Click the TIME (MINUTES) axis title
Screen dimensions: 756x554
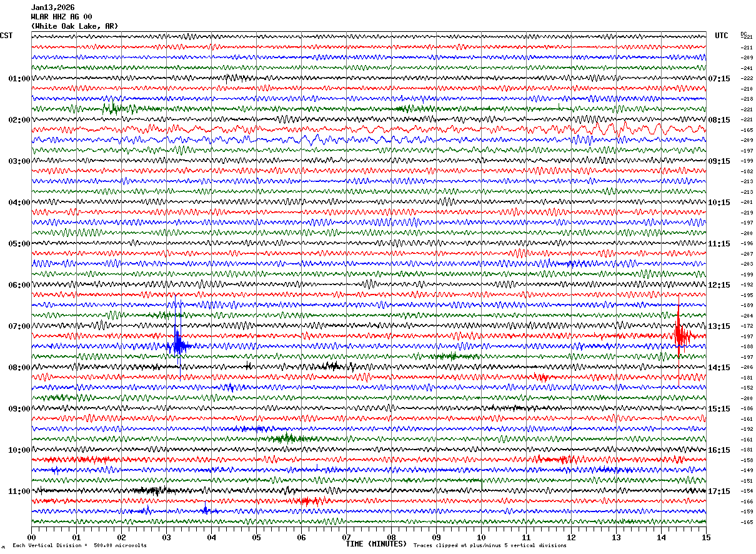pyautogui.click(x=376, y=544)
